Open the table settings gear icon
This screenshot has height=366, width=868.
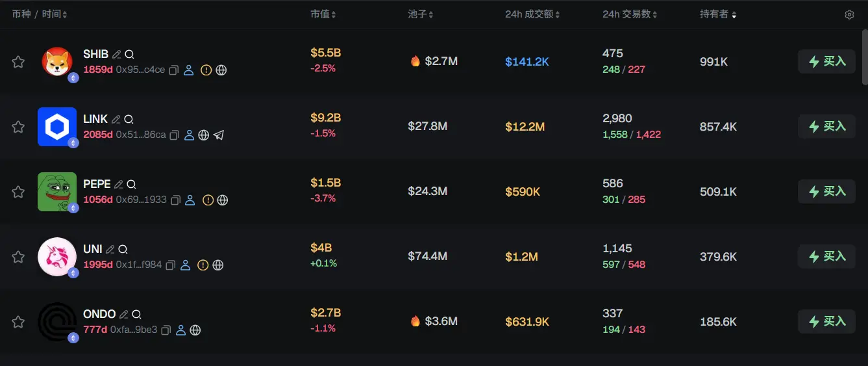(849, 14)
